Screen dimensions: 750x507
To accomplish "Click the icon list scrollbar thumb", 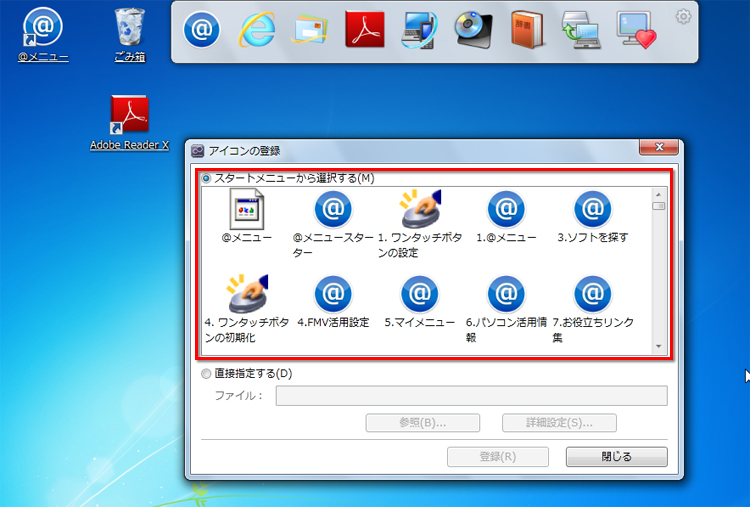I will point(659,206).
